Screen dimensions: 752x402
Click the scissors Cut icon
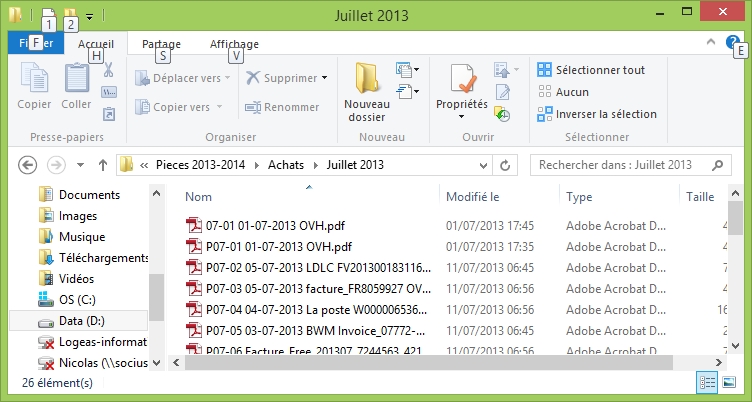(109, 70)
